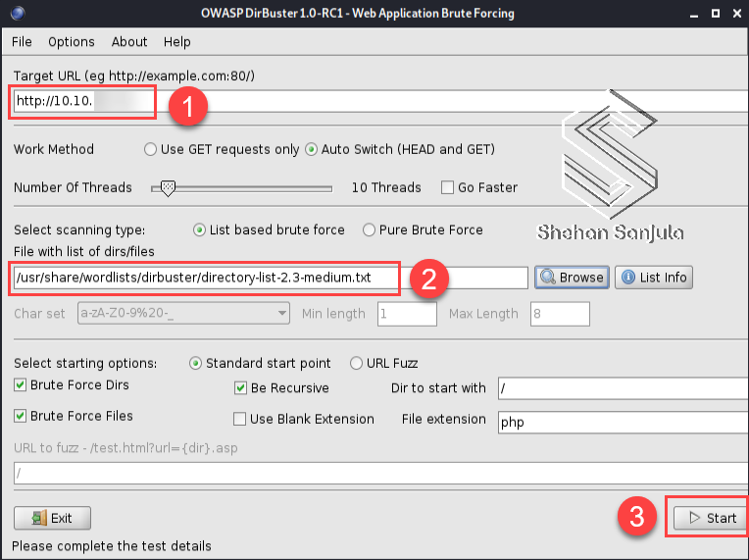The height and width of the screenshot is (560, 749).
Task: Click the Number Of Threads slider thumb
Action: pos(168,188)
